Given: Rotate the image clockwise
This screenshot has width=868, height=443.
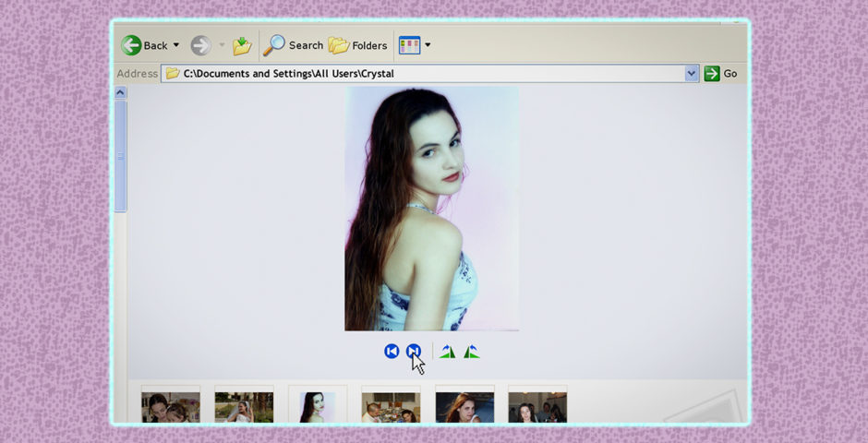Looking at the screenshot, I should (447, 352).
